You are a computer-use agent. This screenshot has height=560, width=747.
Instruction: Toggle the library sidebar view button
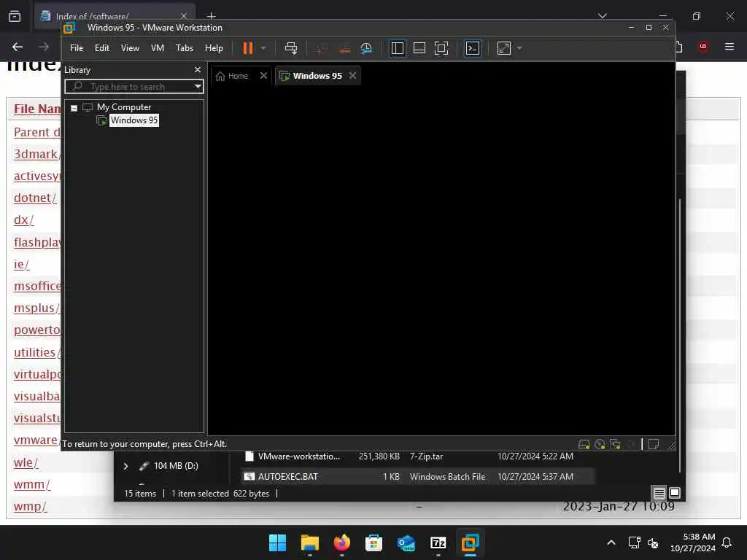click(x=398, y=48)
